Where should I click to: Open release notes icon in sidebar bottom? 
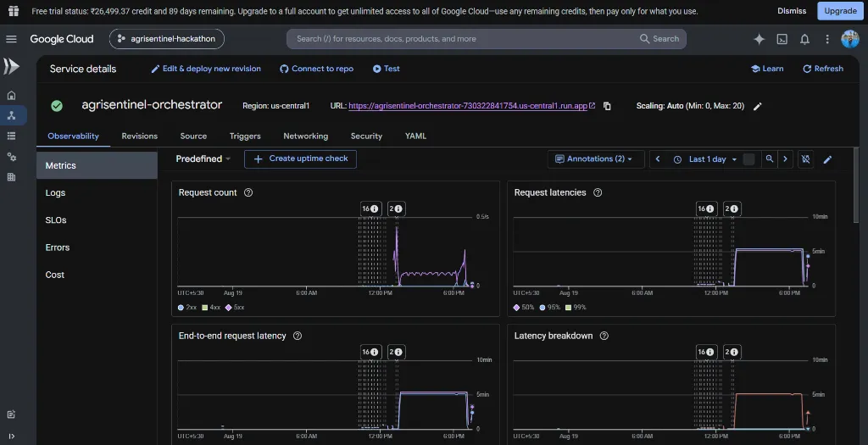(11, 414)
